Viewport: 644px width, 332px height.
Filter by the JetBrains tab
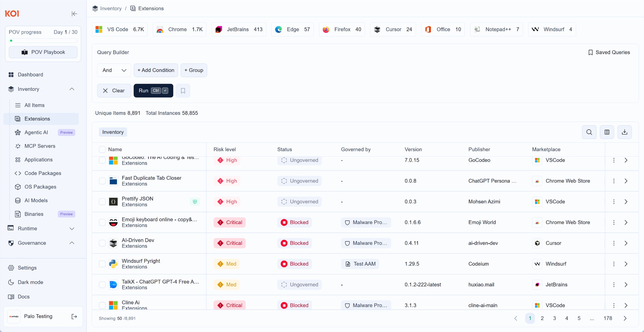coord(239,29)
